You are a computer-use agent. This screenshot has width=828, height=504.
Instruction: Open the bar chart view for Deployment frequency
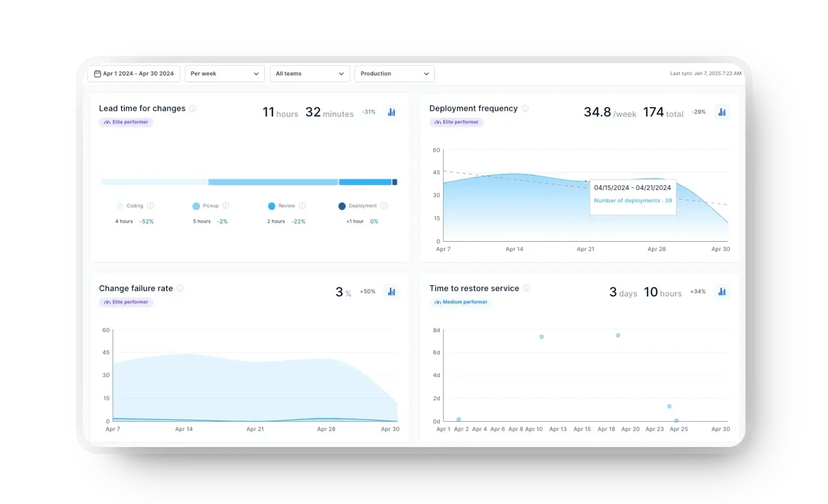click(x=722, y=112)
